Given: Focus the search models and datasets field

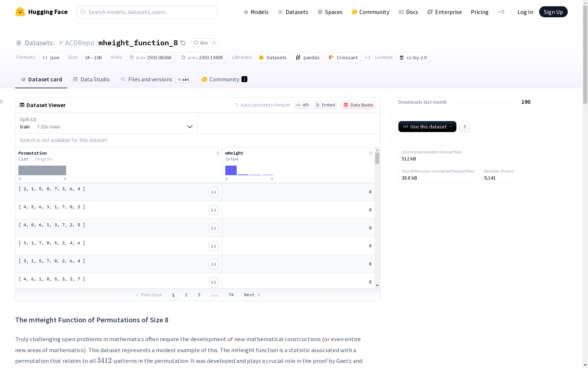Looking at the screenshot, I should (x=147, y=12).
